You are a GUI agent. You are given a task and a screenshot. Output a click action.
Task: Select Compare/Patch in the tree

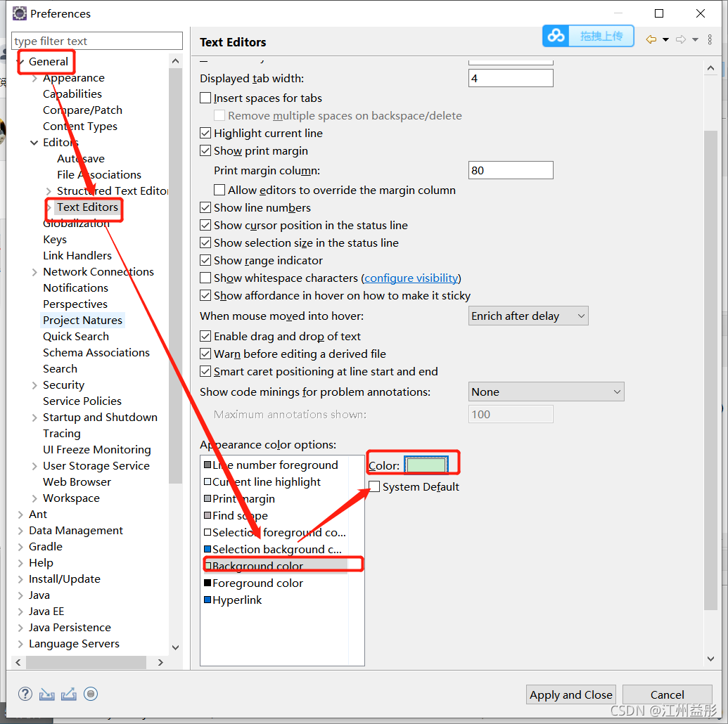point(82,110)
